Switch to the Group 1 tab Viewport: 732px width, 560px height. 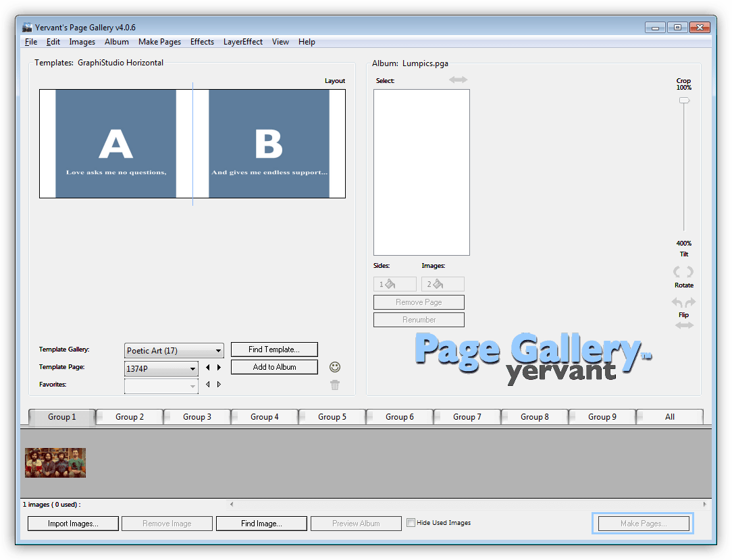[x=62, y=417]
